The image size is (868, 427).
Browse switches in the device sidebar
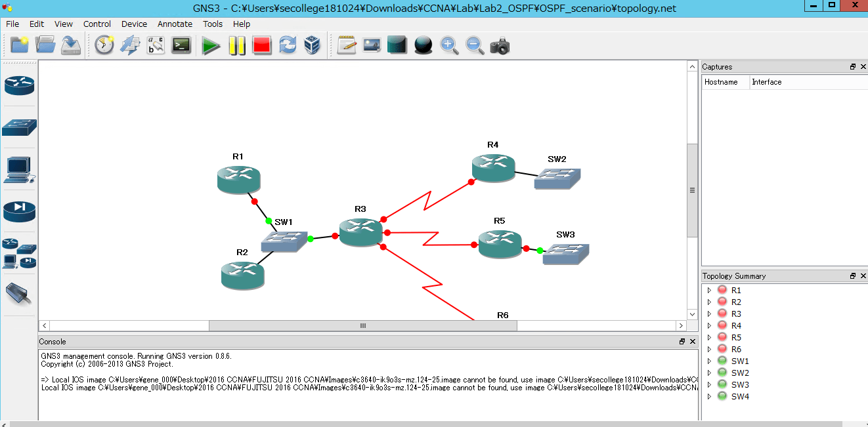coord(20,127)
